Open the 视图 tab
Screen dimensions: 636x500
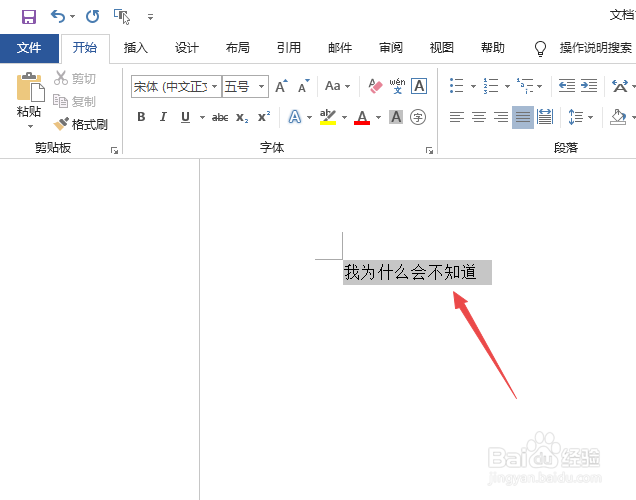(442, 48)
